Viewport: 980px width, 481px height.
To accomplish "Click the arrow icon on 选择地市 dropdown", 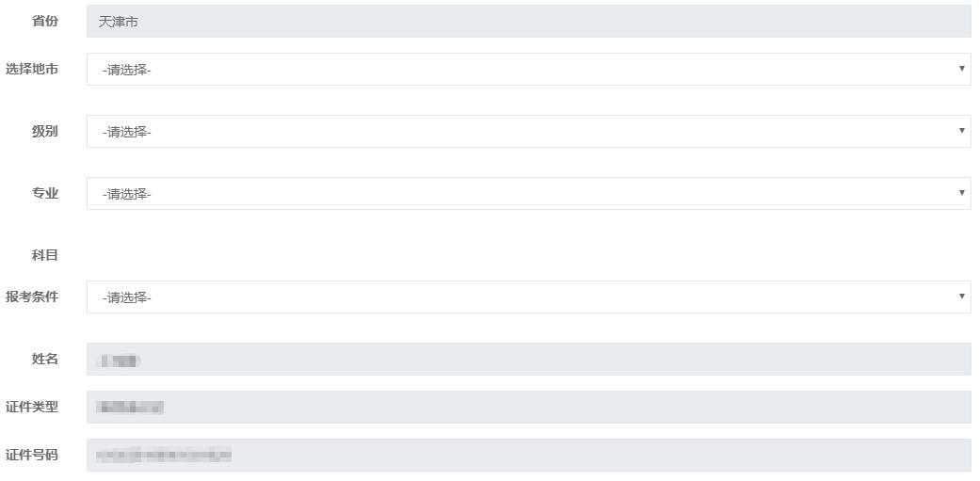I will click(x=961, y=69).
